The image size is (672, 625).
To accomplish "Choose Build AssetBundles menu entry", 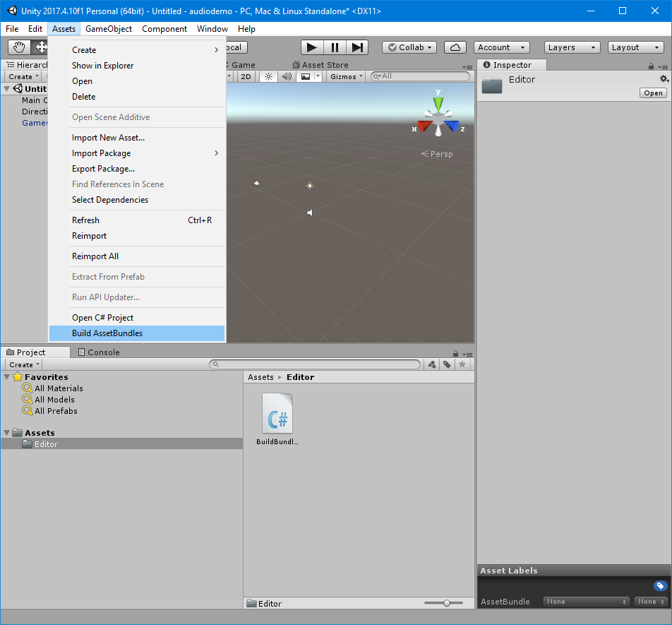I will point(137,333).
